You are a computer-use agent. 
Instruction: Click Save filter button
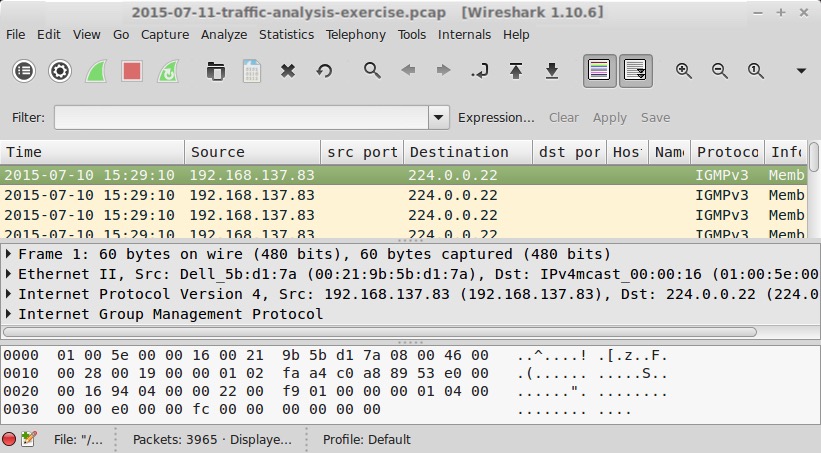[655, 118]
